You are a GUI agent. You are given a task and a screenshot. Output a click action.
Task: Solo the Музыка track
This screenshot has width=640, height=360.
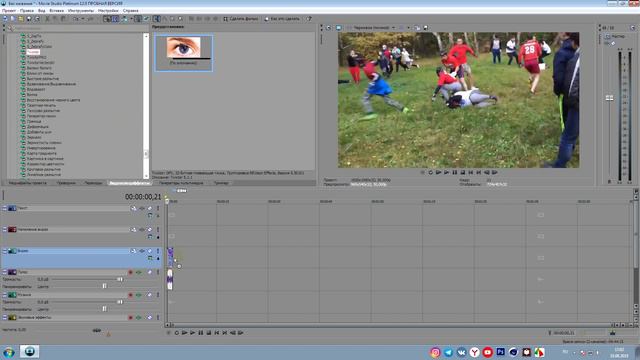point(158,295)
